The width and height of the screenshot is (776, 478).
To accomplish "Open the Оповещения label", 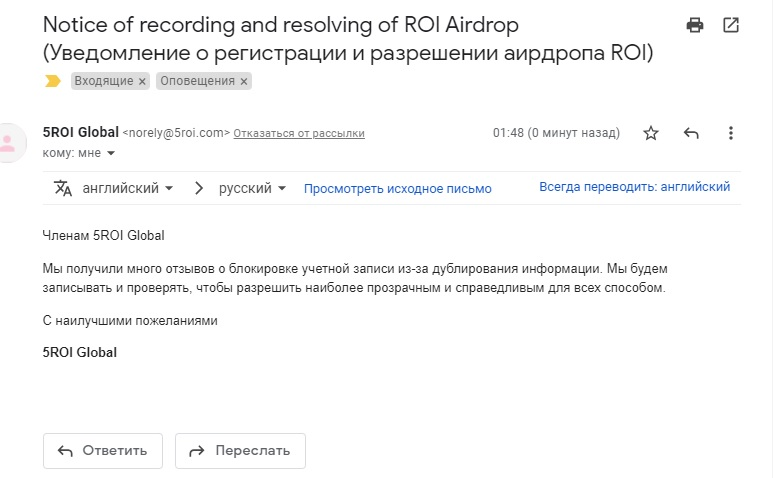I will click(x=197, y=81).
